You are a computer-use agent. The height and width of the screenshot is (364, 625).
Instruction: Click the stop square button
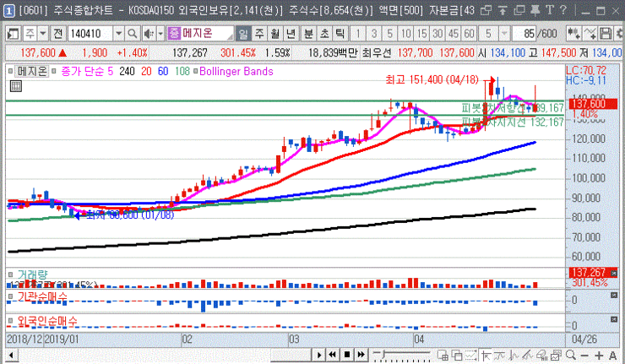coord(347,355)
